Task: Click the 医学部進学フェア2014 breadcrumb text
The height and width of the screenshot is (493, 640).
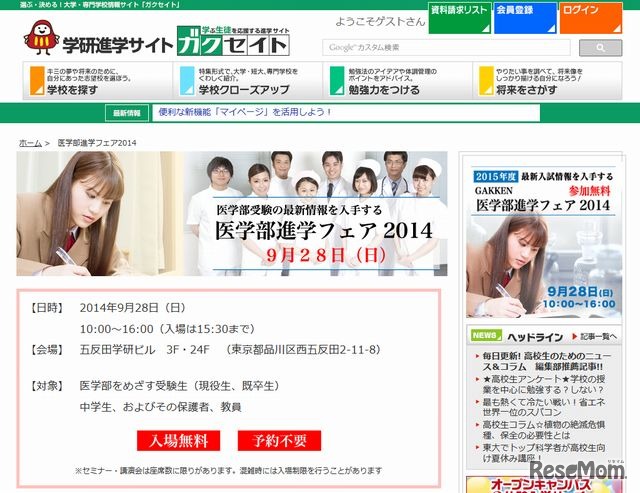Action: [97, 143]
